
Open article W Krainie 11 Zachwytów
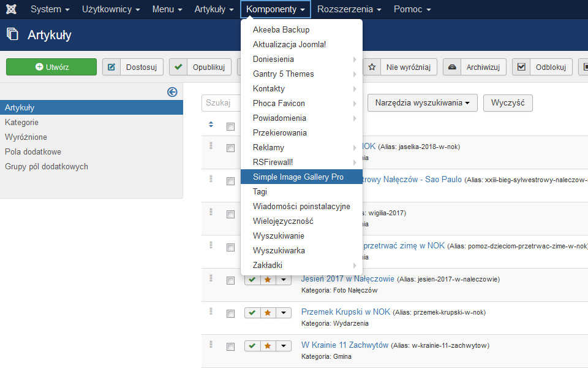tap(345, 345)
